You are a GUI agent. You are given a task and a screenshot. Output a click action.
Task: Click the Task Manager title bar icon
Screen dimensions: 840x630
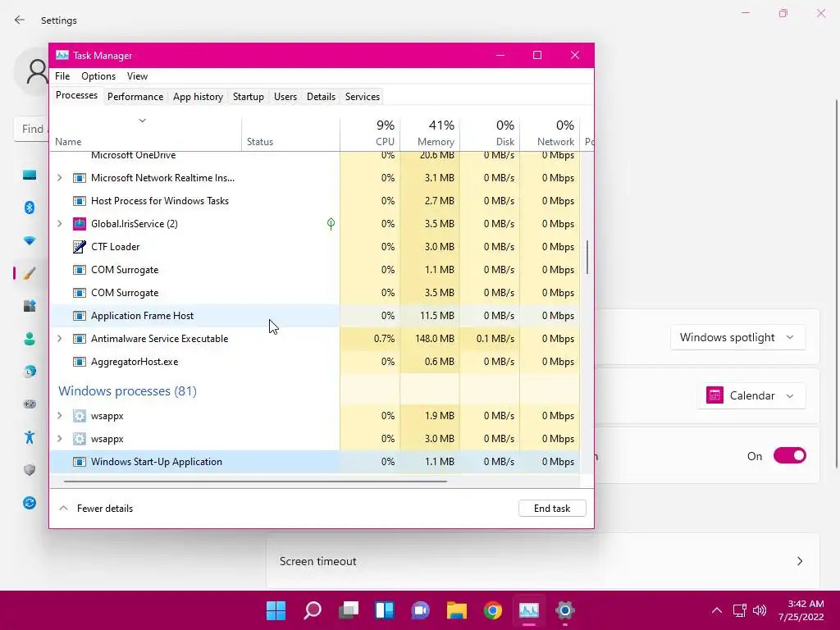coord(62,55)
